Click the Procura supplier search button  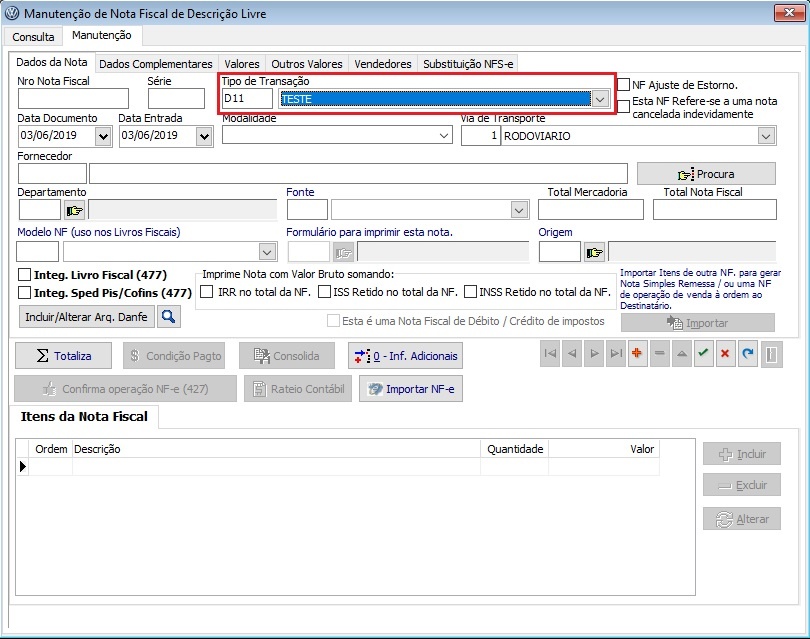[706, 174]
